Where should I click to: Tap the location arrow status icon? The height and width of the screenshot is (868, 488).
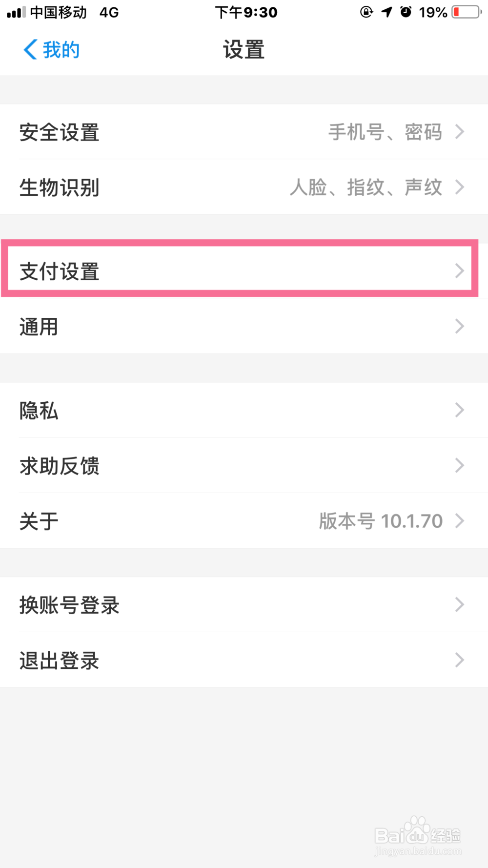(x=386, y=12)
